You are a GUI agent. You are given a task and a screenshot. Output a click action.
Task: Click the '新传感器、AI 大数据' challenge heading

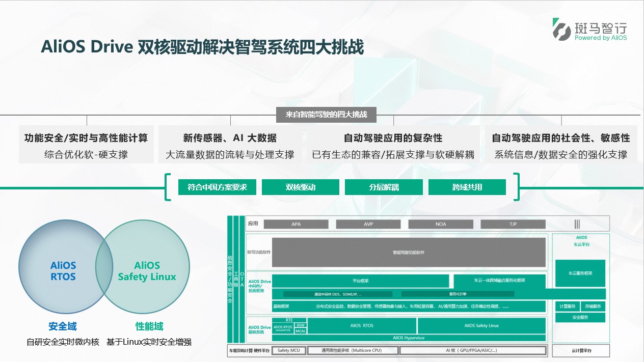(x=230, y=138)
